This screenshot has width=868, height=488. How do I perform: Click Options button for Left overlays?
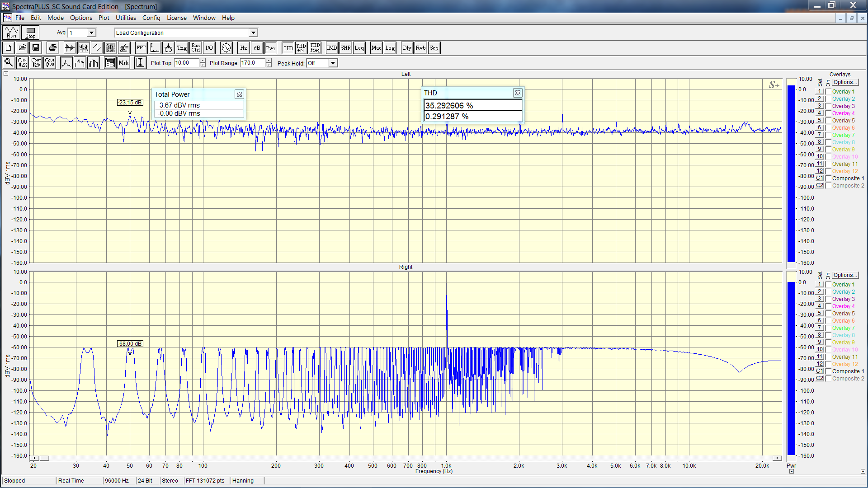(845, 82)
